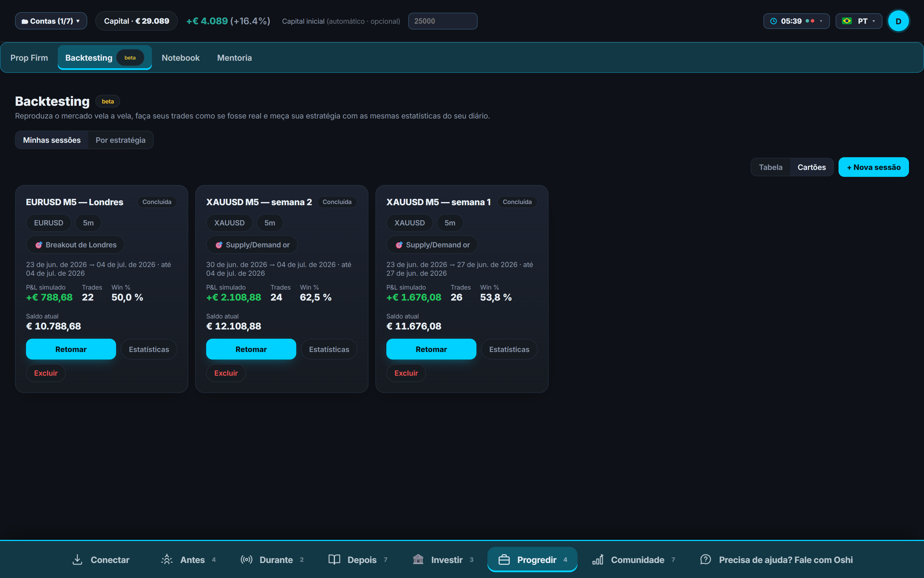The width and height of the screenshot is (924, 578).
Task: Open the Prop Firm tab
Action: click(x=29, y=58)
